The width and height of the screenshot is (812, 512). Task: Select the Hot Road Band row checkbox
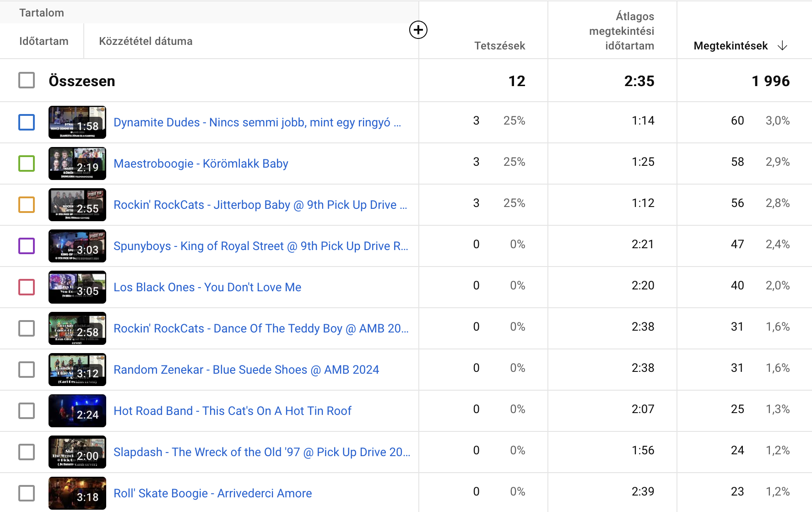tap(27, 411)
